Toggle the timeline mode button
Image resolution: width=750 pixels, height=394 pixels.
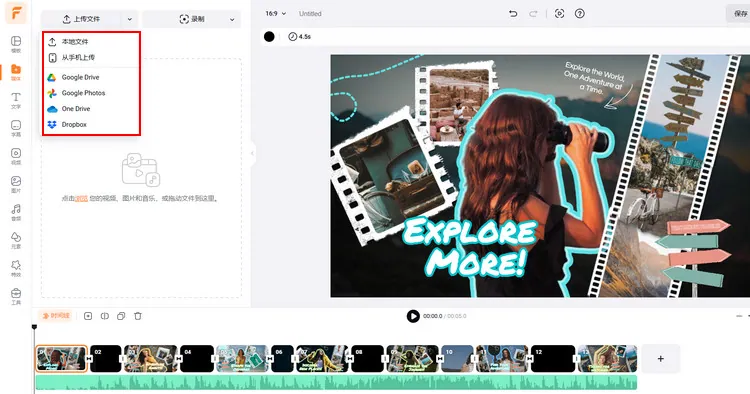pos(55,316)
